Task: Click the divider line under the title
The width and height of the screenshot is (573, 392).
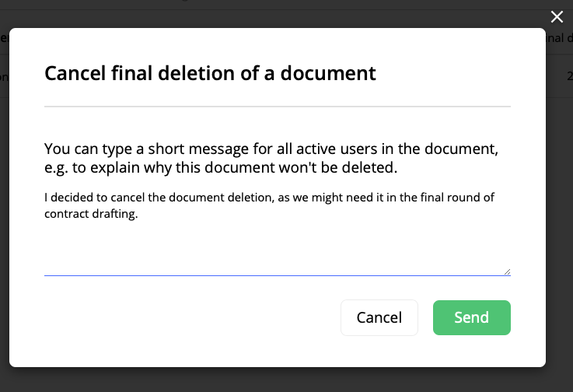Action: tap(278, 107)
